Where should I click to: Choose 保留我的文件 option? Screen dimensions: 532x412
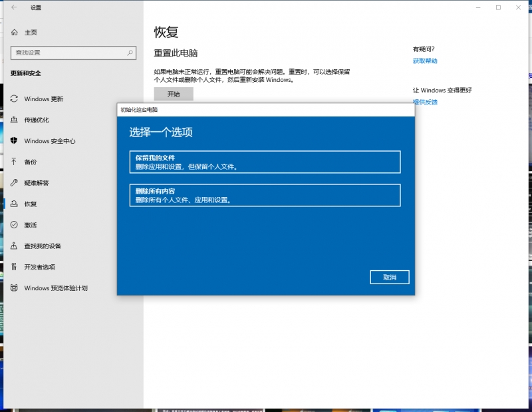click(265, 162)
